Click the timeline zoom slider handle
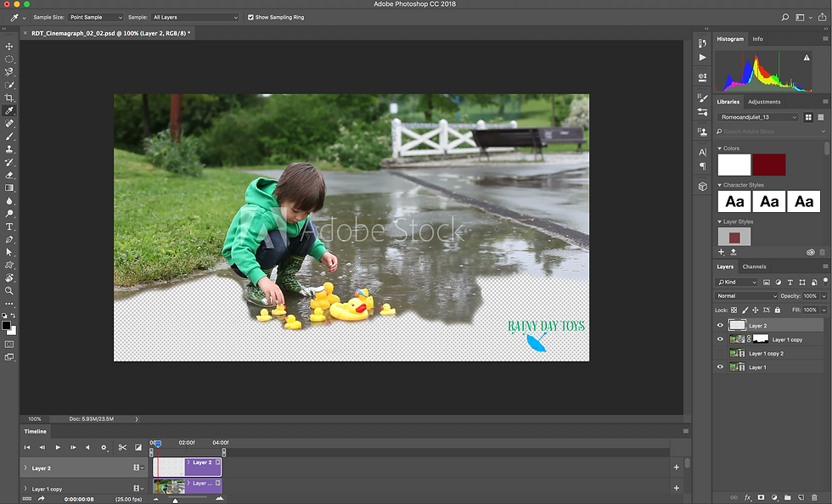This screenshot has width=832, height=504. pos(175,501)
